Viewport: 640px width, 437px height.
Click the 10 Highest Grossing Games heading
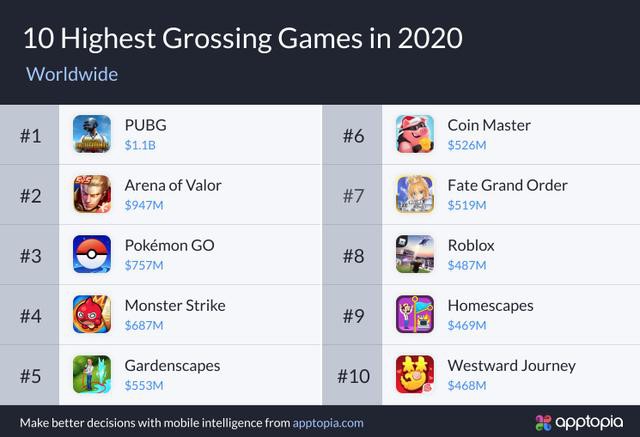[x=243, y=39]
